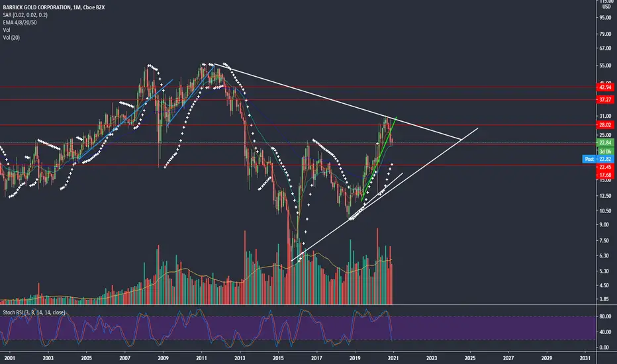
Task: Click the 80.00 Stoch RSI axis value
Action: pyautogui.click(x=605, y=316)
